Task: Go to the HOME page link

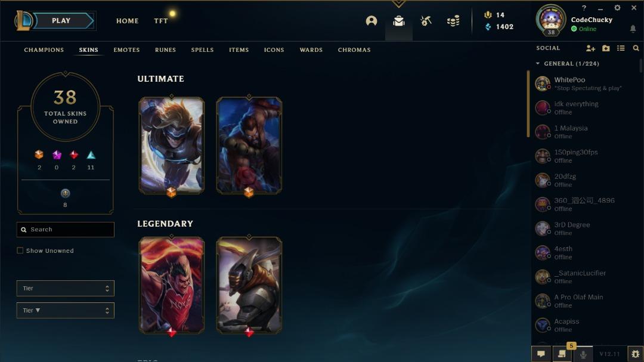Action: tap(128, 20)
